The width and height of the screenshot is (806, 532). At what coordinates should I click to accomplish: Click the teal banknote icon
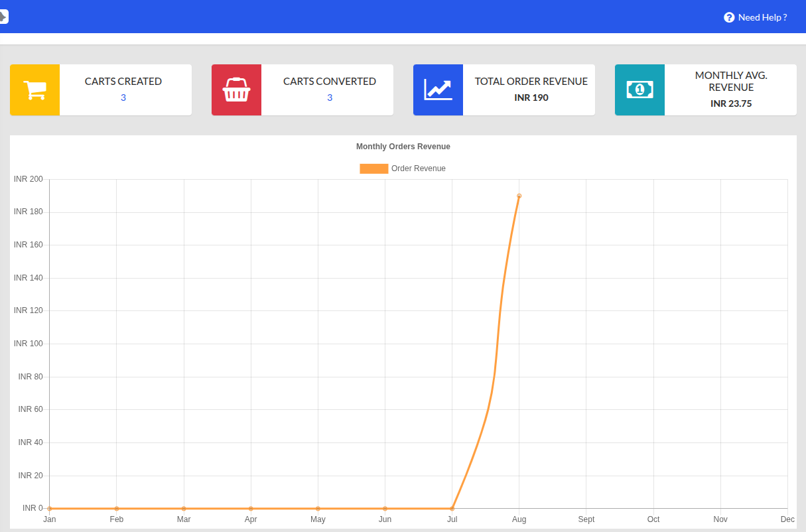639,90
